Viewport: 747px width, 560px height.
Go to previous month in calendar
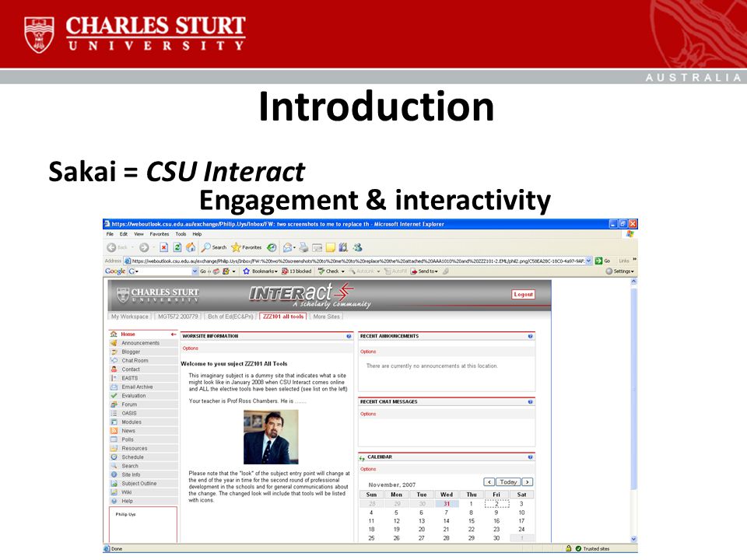[489, 482]
